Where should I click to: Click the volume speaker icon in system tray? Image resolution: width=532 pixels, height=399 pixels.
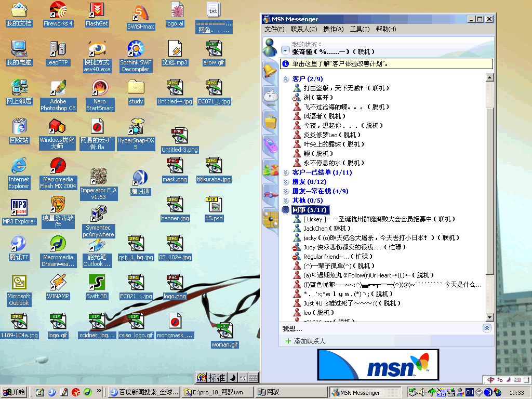point(422,393)
